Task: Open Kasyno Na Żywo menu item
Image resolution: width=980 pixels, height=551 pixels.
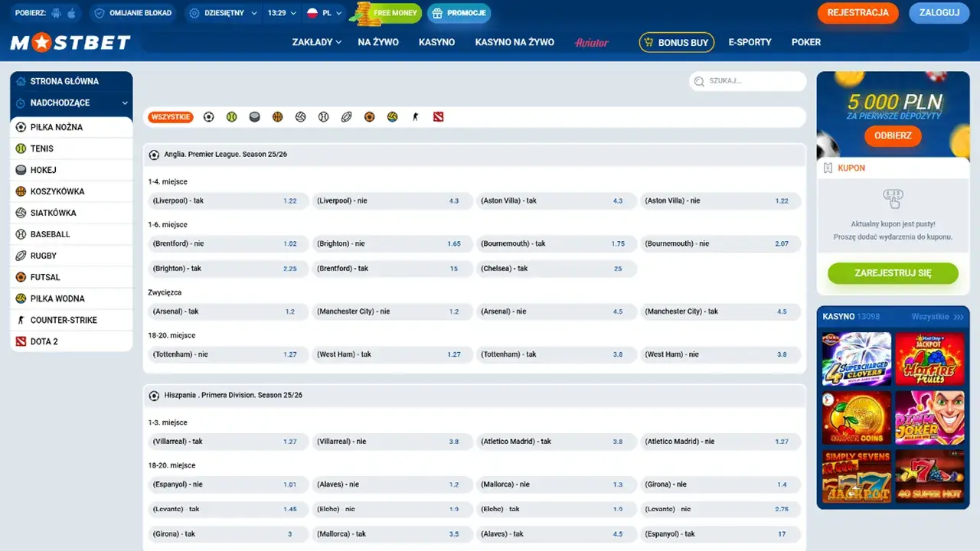Action: pyautogui.click(x=514, y=43)
